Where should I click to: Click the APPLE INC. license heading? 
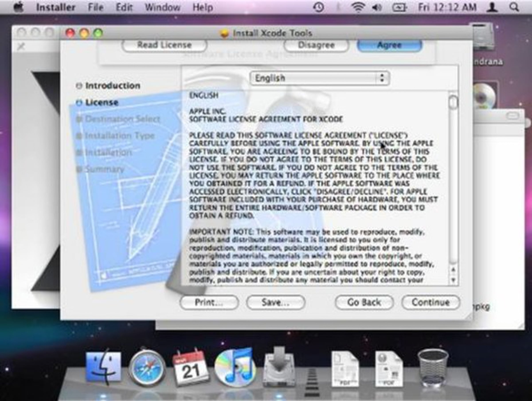point(207,111)
